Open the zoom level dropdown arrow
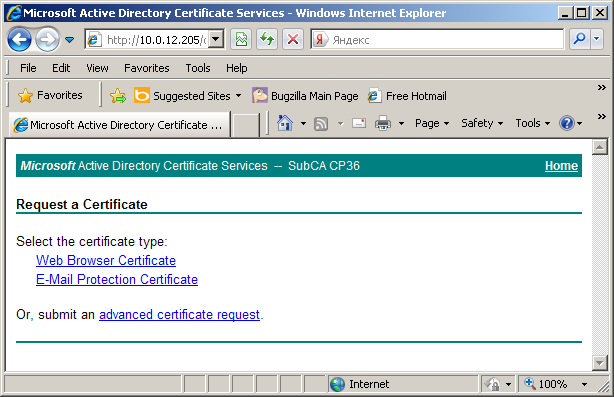This screenshot has height=397, width=614. (584, 384)
